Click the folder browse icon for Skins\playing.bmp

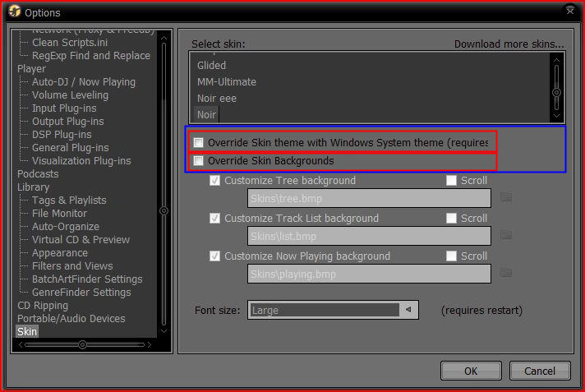(506, 273)
